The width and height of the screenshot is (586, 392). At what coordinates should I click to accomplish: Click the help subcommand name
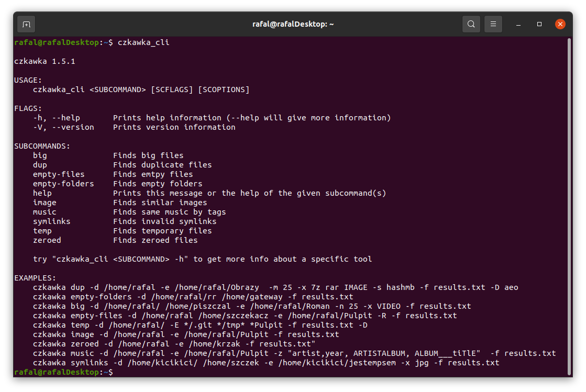[x=42, y=193]
